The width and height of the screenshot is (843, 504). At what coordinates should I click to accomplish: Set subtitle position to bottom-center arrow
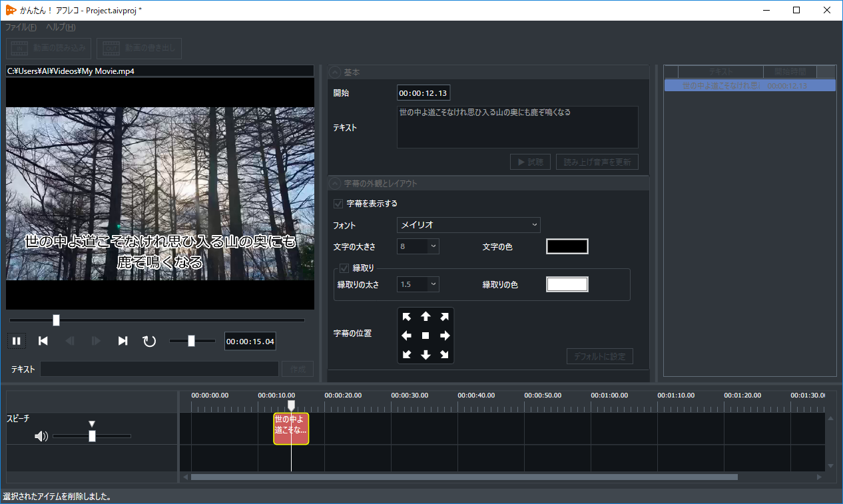click(425, 354)
